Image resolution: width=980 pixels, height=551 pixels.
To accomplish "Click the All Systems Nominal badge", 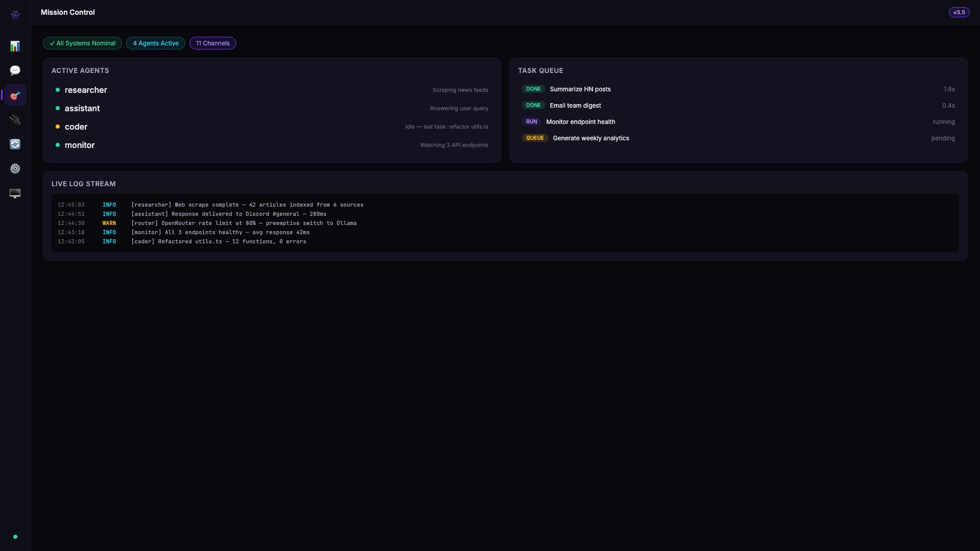I will 83,43.
